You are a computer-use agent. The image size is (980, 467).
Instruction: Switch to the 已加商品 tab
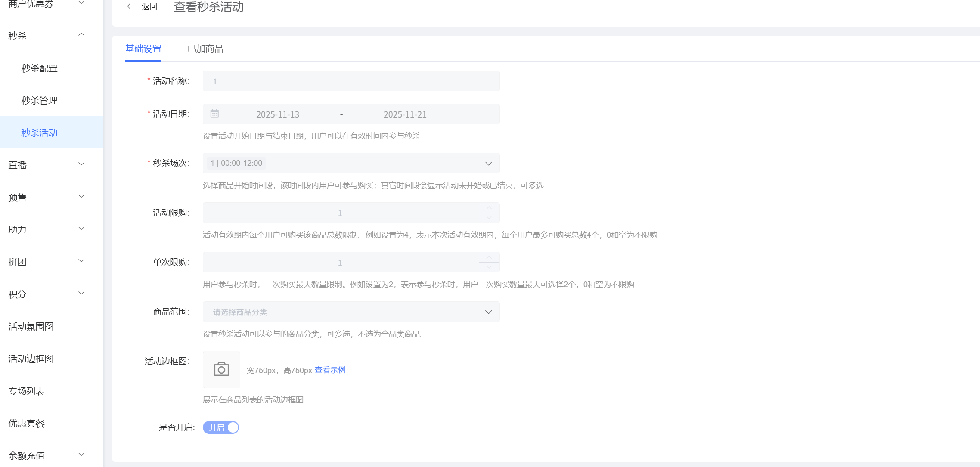(x=205, y=49)
